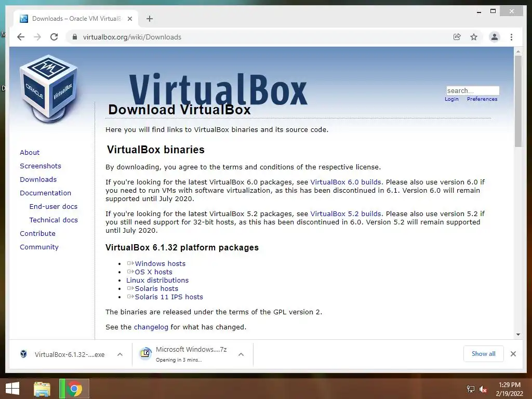Open the Chrome profile avatar menu

pyautogui.click(x=495, y=37)
